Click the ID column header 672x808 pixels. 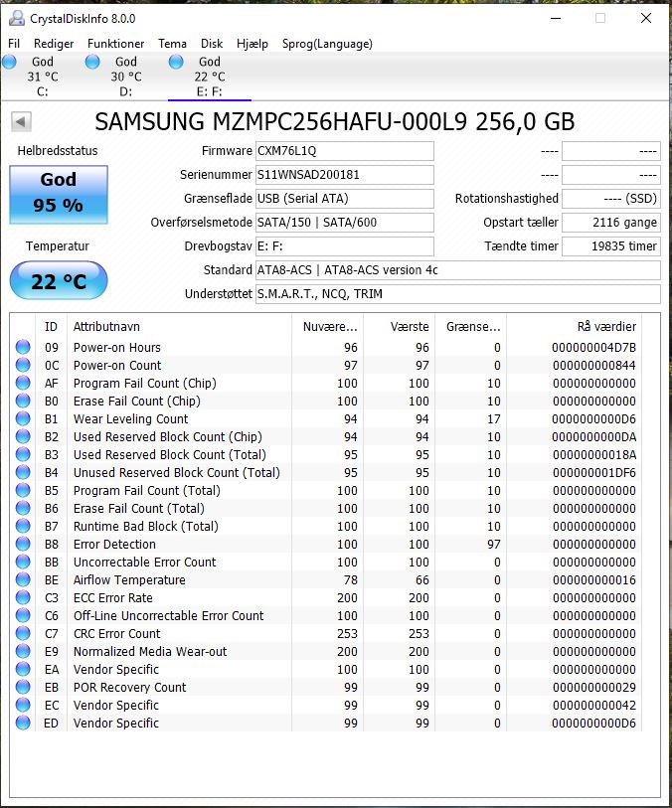51,326
